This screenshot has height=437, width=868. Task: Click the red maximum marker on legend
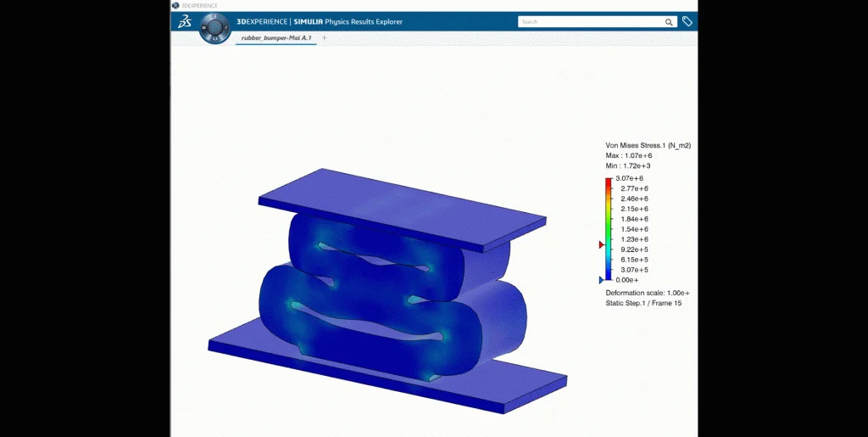[602, 244]
